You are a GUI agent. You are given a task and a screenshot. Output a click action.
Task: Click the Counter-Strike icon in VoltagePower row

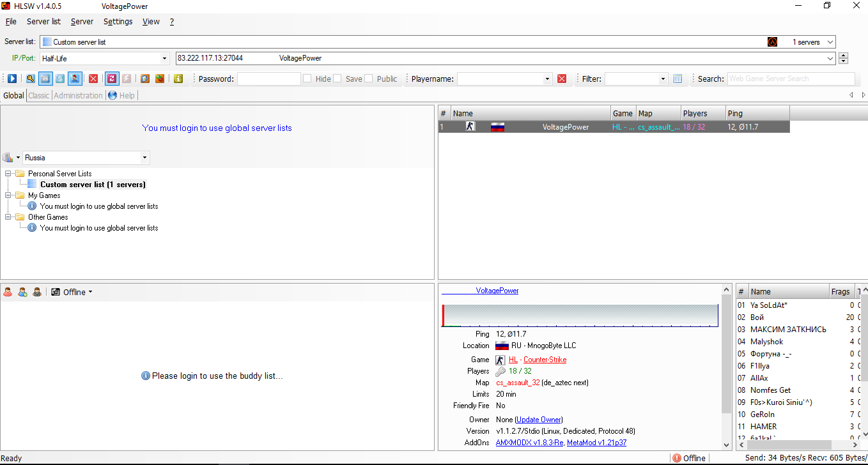(470, 126)
